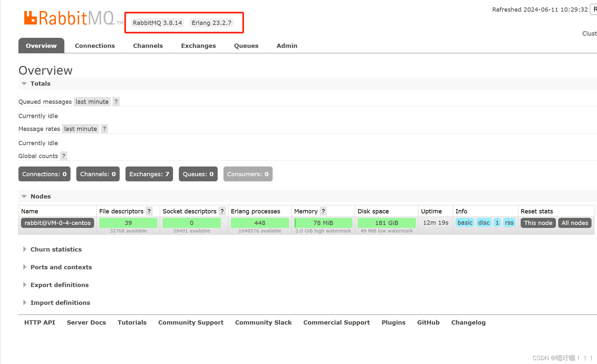Expand Export definitions section
The image size is (597, 364).
point(60,285)
